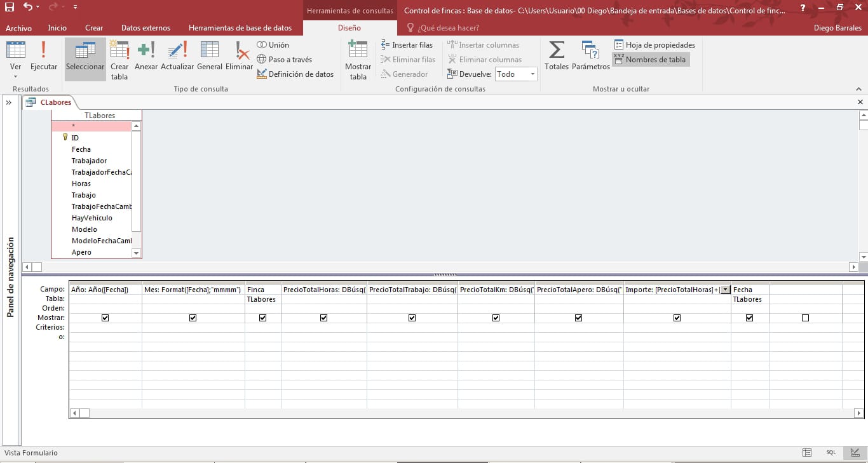Select the Horas field in TLabores

[81, 184]
